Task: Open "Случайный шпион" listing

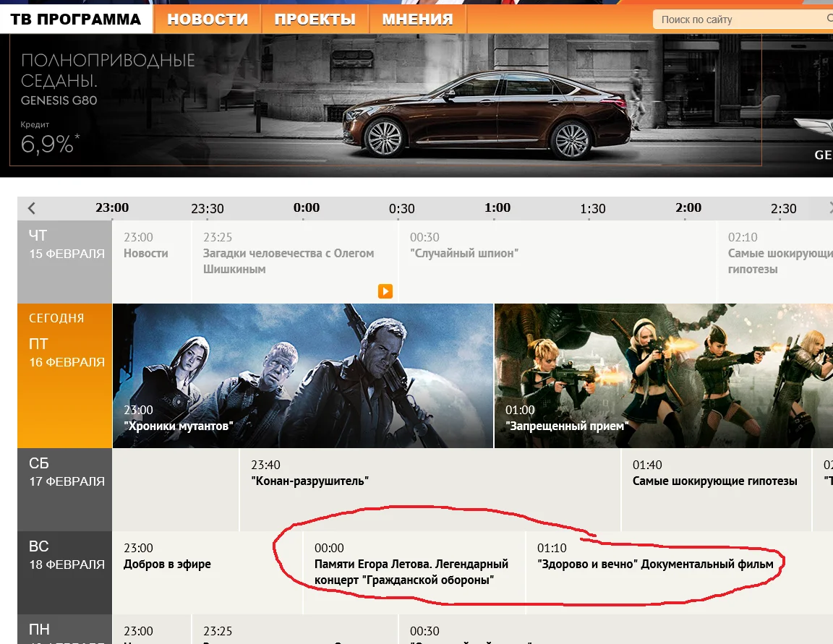Action: 557,262
